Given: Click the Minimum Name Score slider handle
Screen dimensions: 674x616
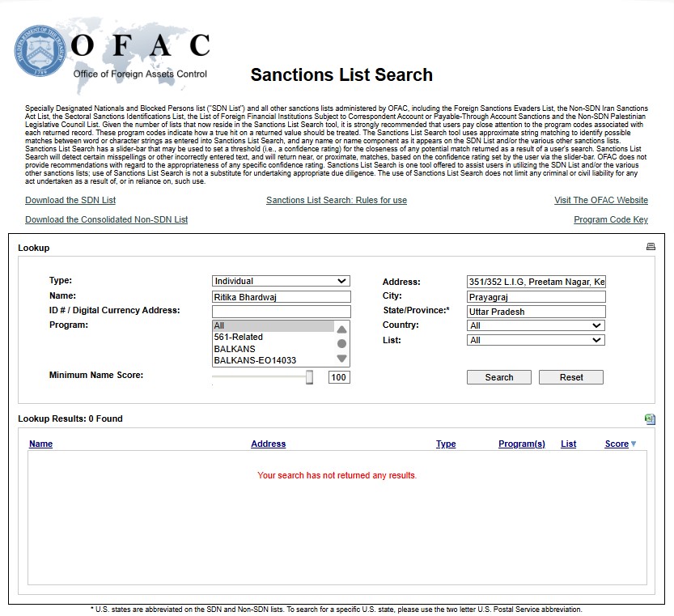Looking at the screenshot, I should coord(309,377).
